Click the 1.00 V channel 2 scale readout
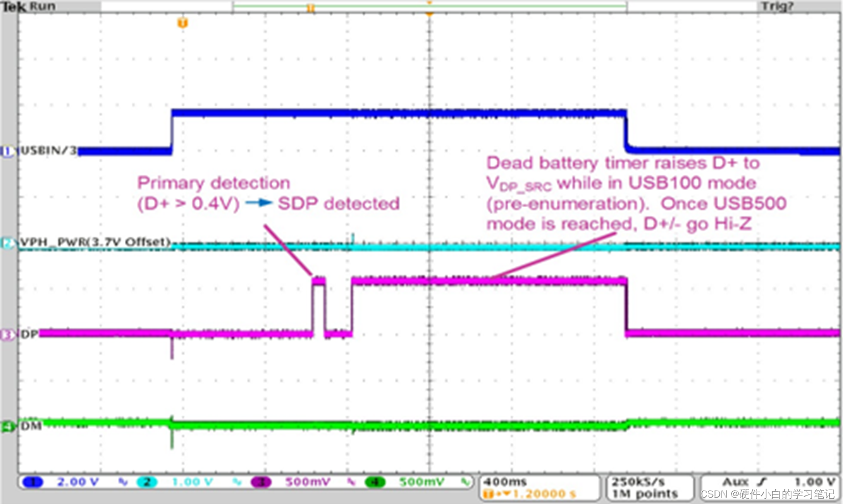The height and width of the screenshot is (504, 843). click(192, 482)
